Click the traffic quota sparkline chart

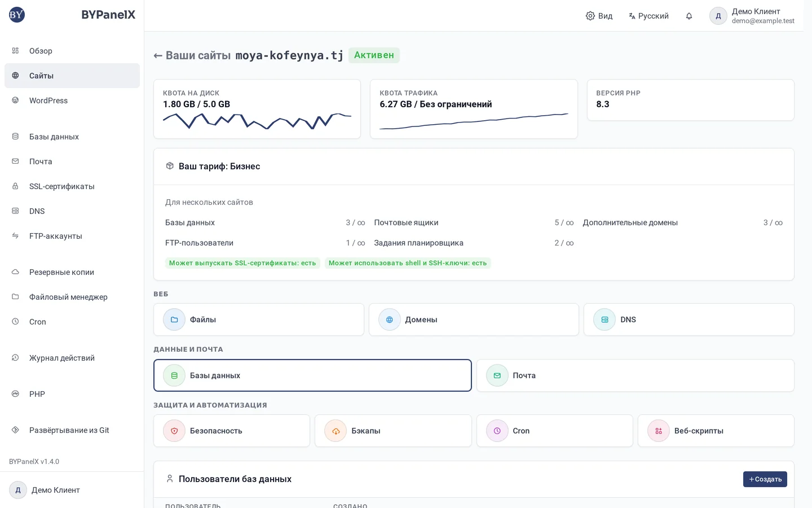pos(474,121)
